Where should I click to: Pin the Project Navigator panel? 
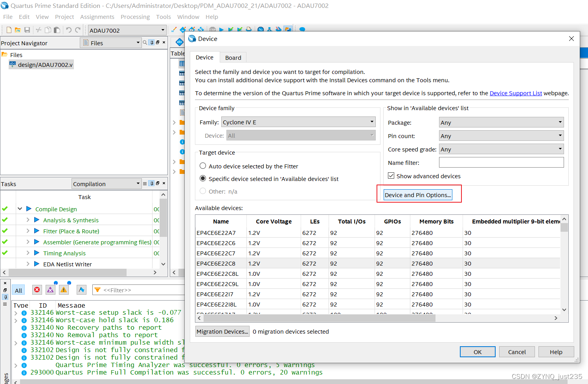pyautogui.click(x=152, y=42)
